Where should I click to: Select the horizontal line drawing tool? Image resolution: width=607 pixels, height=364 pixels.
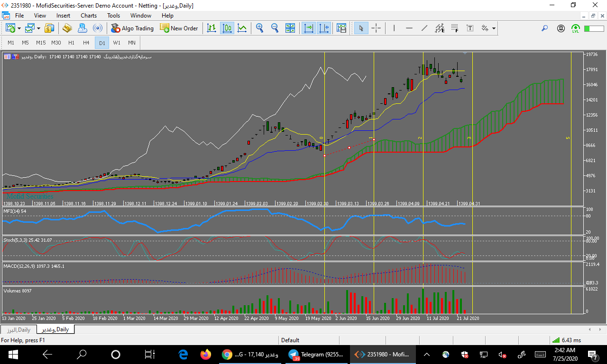click(x=409, y=28)
